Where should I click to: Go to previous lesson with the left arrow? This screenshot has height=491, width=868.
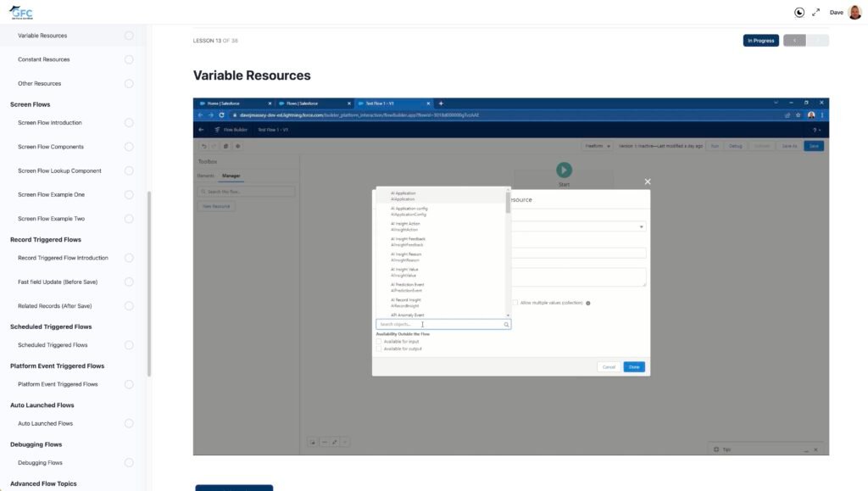point(794,41)
